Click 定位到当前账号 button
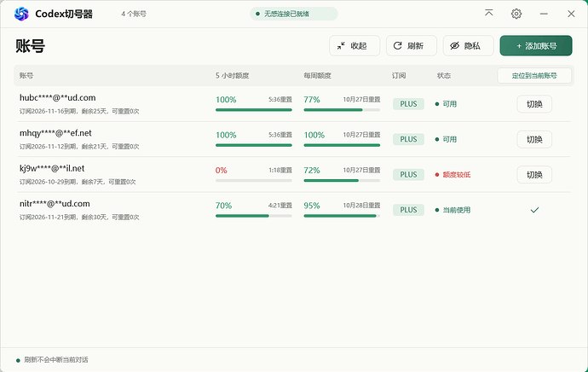The height and width of the screenshot is (372, 588). coord(534,75)
